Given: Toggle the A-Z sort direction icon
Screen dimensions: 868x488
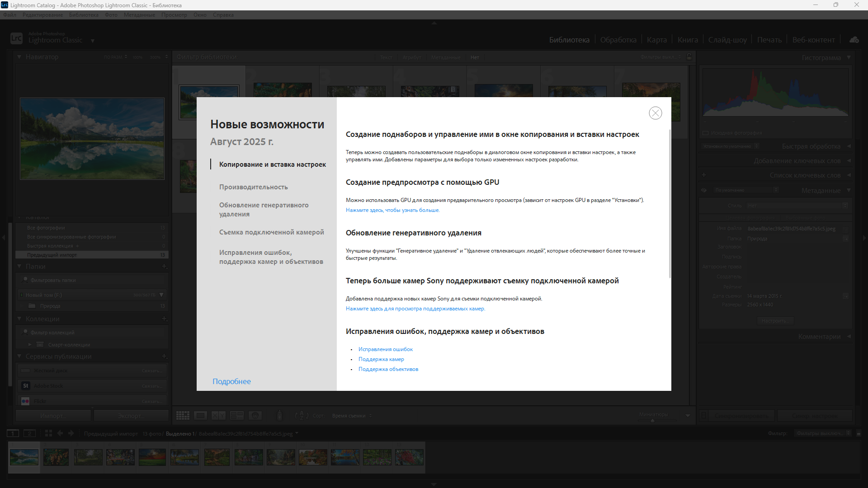Looking at the screenshot, I should click(x=302, y=416).
